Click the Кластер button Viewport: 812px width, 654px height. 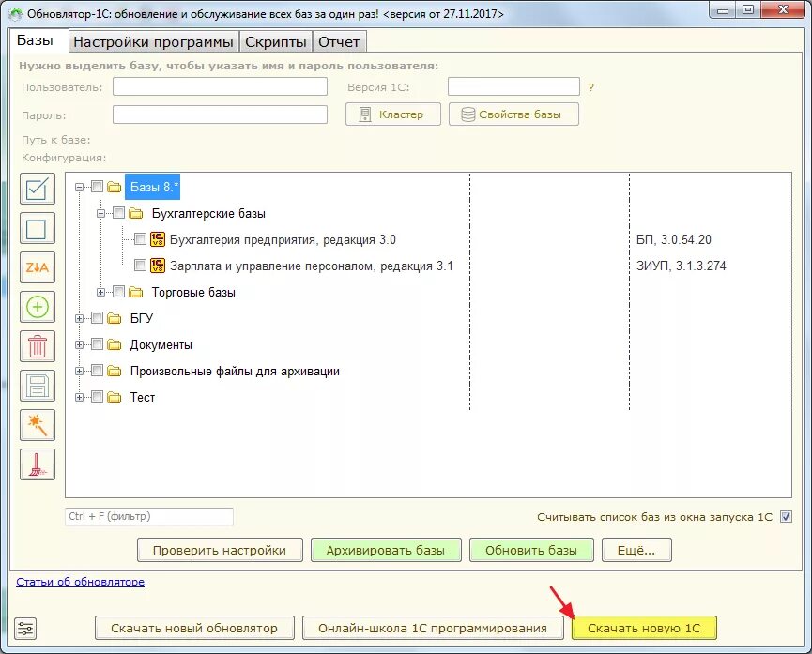[393, 114]
